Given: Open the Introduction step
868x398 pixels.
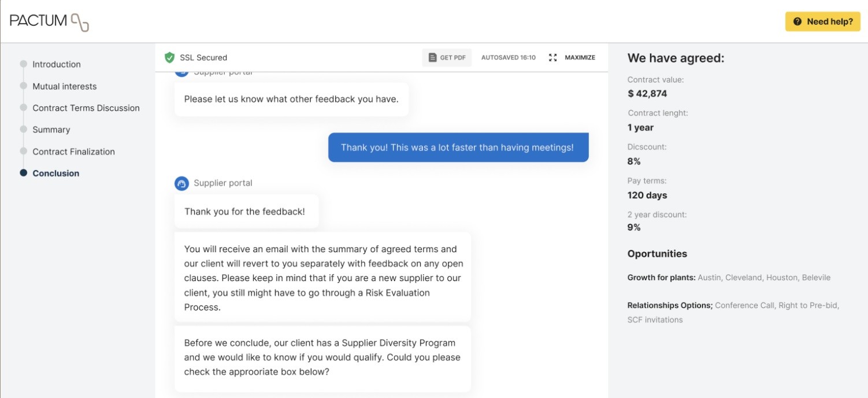Looking at the screenshot, I should pyautogui.click(x=57, y=64).
